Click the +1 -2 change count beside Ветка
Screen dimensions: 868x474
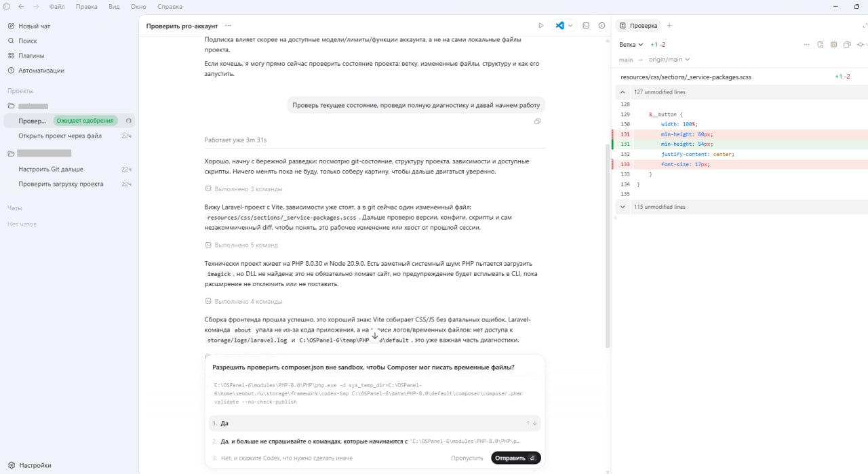pyautogui.click(x=658, y=45)
